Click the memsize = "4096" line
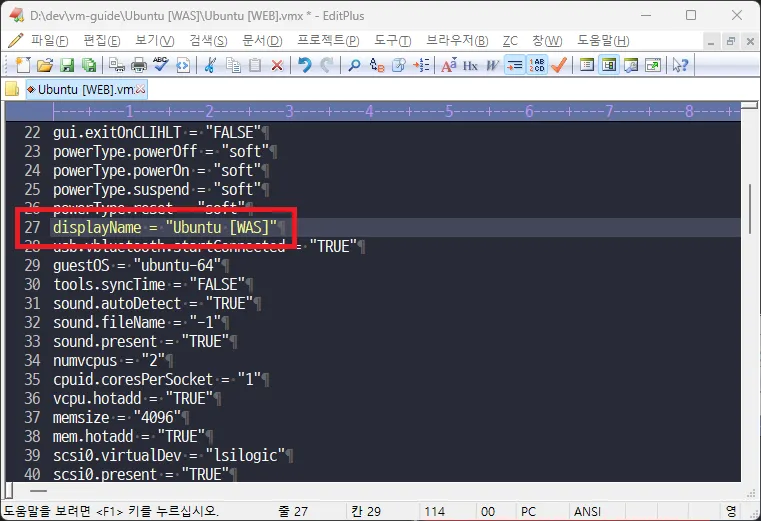The height and width of the screenshot is (521, 761). coord(117,417)
